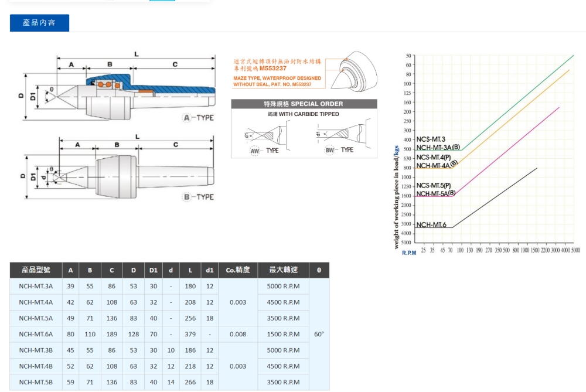
Task: Click the Co.精度 column header
Action: coord(237,270)
